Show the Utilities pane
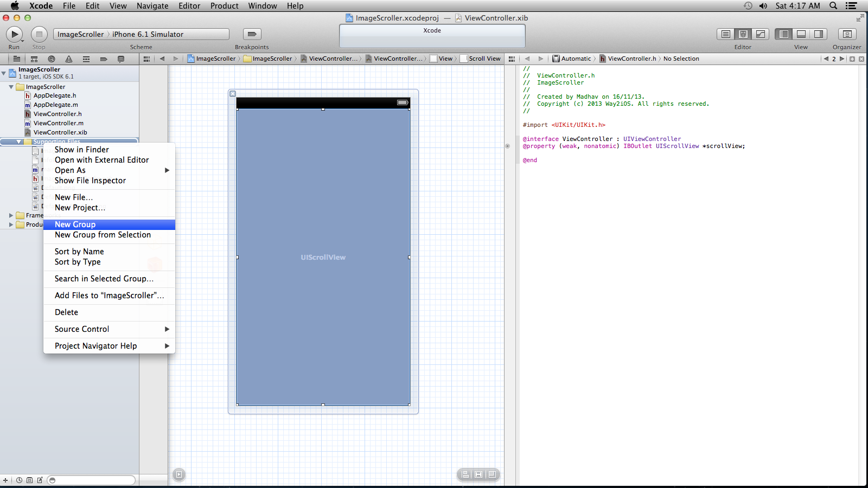Viewport: 868px width, 488px height. tap(819, 34)
